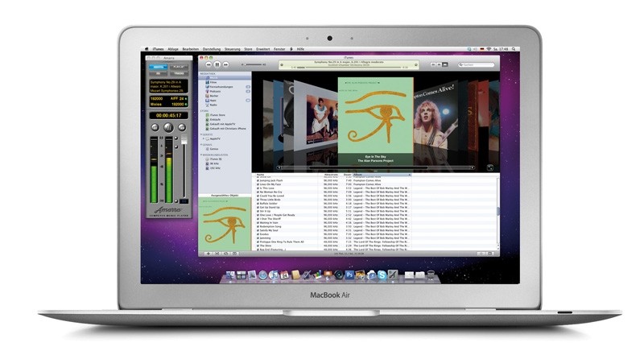This screenshot has height=355, width=644.
Task: Open the Store menu
Action: (x=248, y=49)
